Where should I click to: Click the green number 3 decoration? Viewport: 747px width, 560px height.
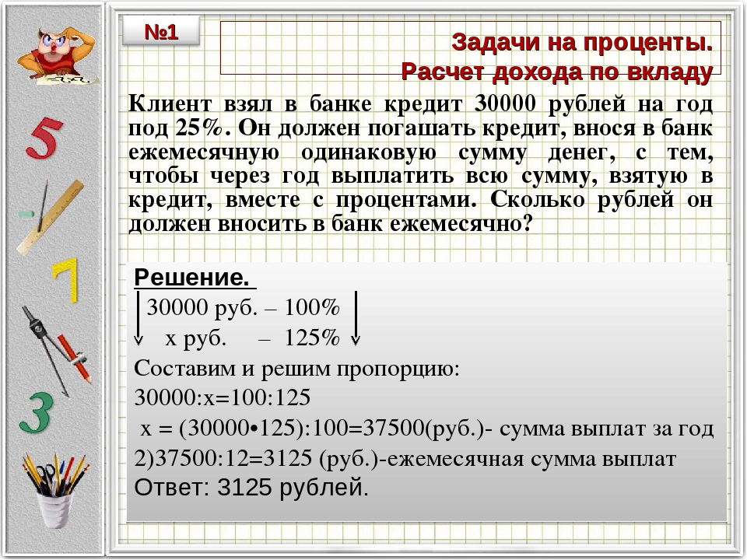[37, 413]
